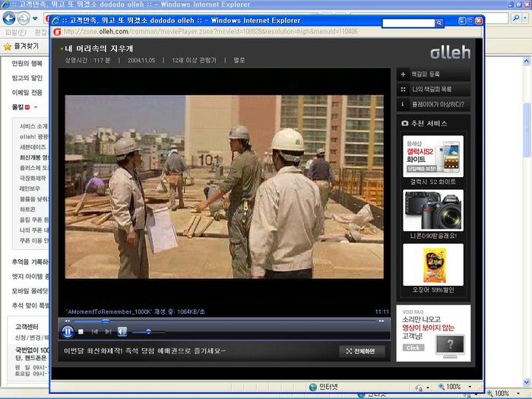This screenshot has height=399, width=532.
Task: Go back in background browser window
Action: pos(9,18)
